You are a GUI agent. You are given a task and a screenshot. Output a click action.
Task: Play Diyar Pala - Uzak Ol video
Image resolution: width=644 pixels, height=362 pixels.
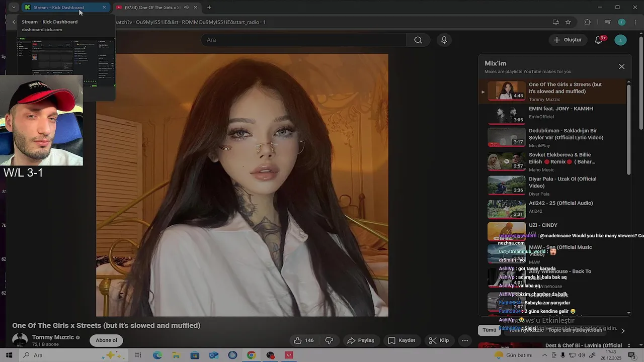553,186
